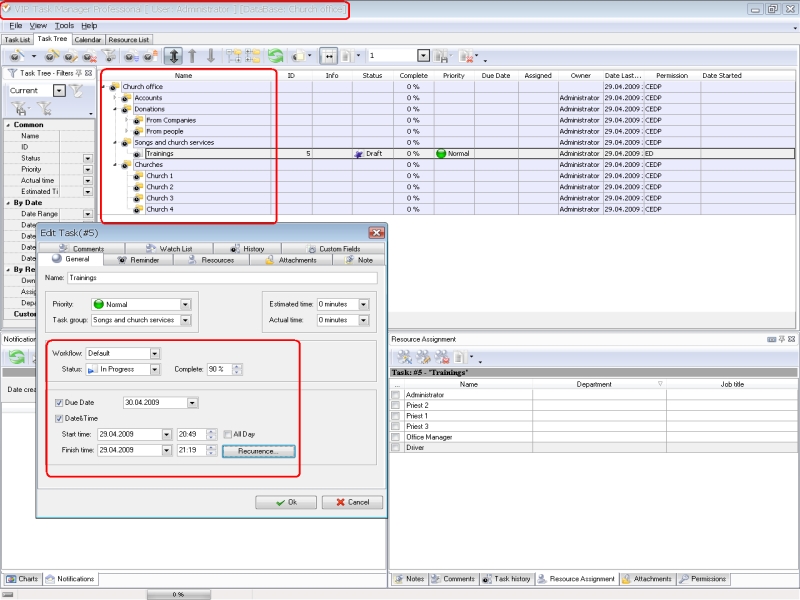800x600 pixels.
Task: Click the green refresh icon in main toolbar
Action: 275,56
